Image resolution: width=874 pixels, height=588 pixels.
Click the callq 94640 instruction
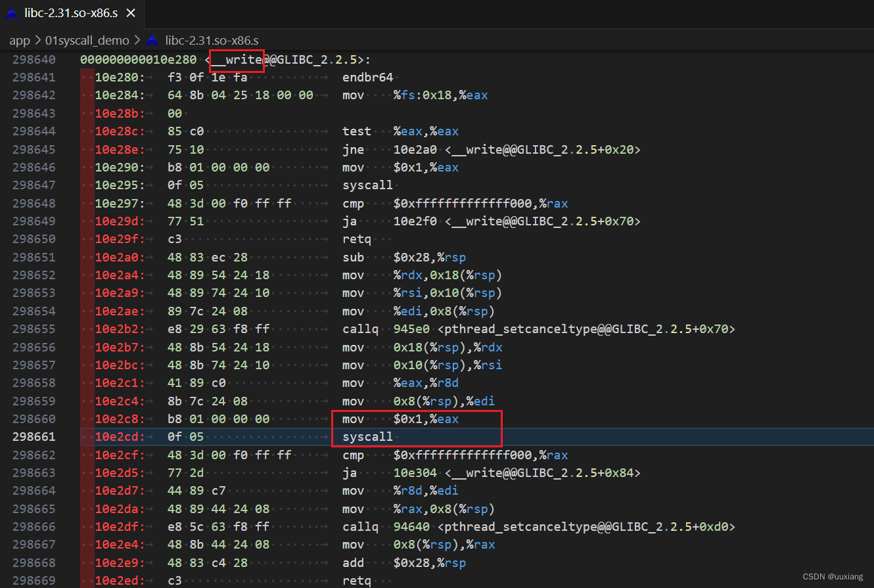coord(538,527)
